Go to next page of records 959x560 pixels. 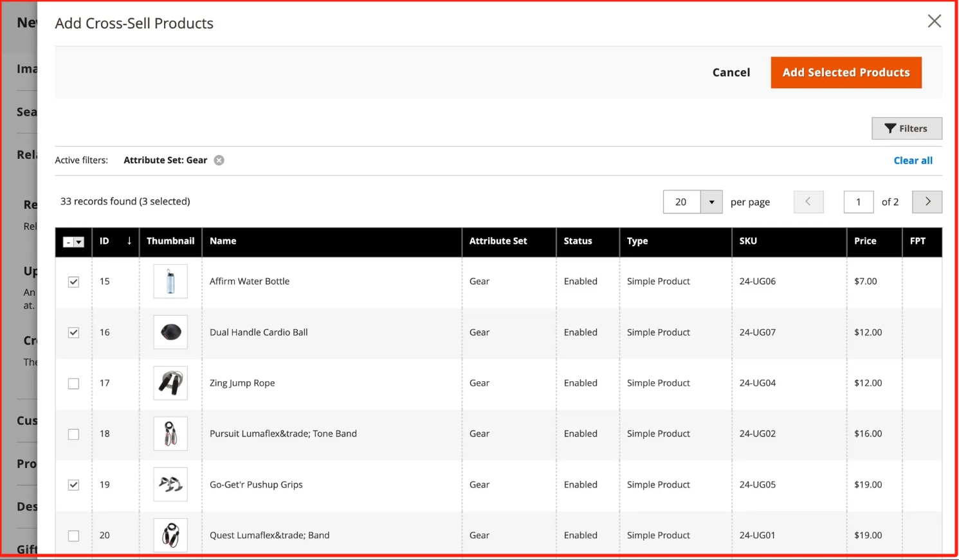click(x=927, y=202)
